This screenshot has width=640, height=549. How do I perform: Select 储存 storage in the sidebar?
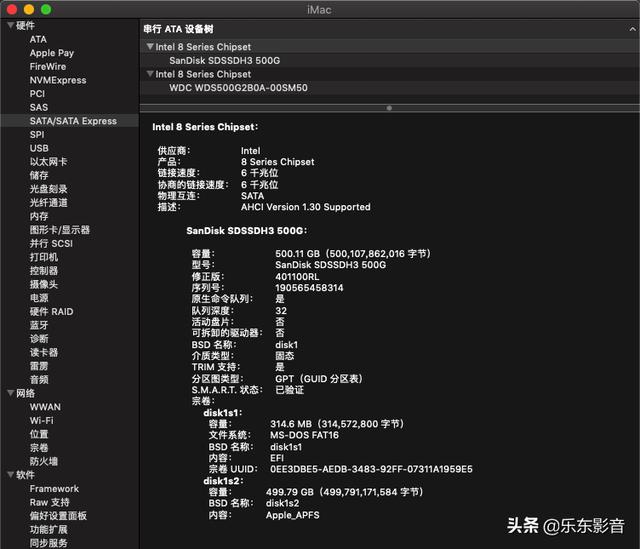pyautogui.click(x=39, y=176)
